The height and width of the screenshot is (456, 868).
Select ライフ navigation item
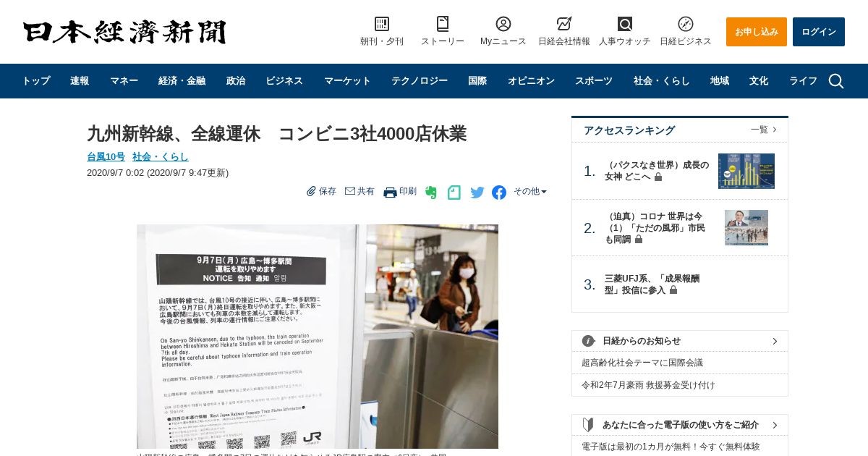803,81
